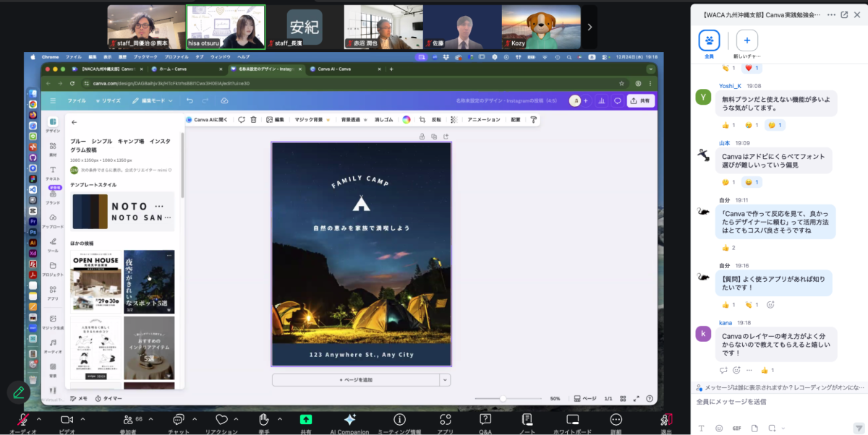Click the GIF icon in chat composer
The image size is (868, 435).
(x=736, y=428)
